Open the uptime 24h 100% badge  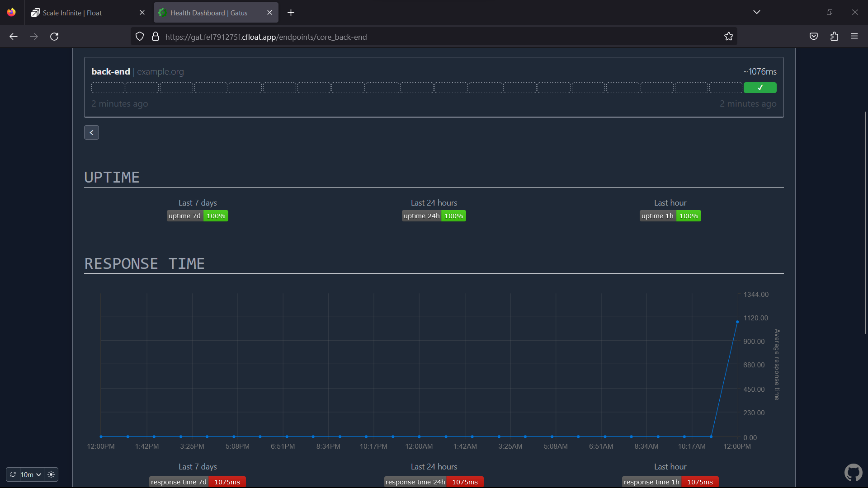[x=434, y=216]
